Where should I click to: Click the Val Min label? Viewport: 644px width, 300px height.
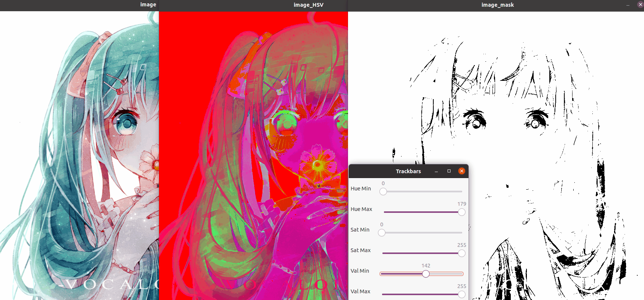(x=360, y=271)
